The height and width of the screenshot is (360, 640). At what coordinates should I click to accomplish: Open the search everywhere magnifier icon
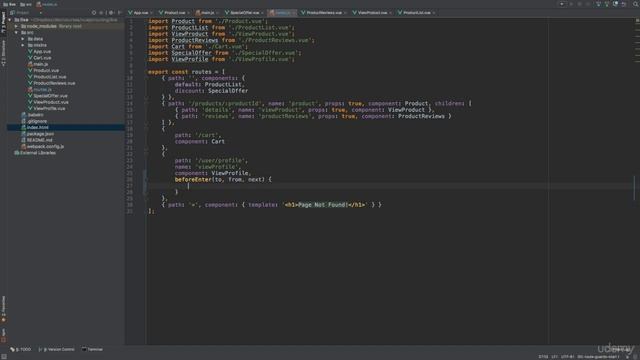(x=636, y=4)
